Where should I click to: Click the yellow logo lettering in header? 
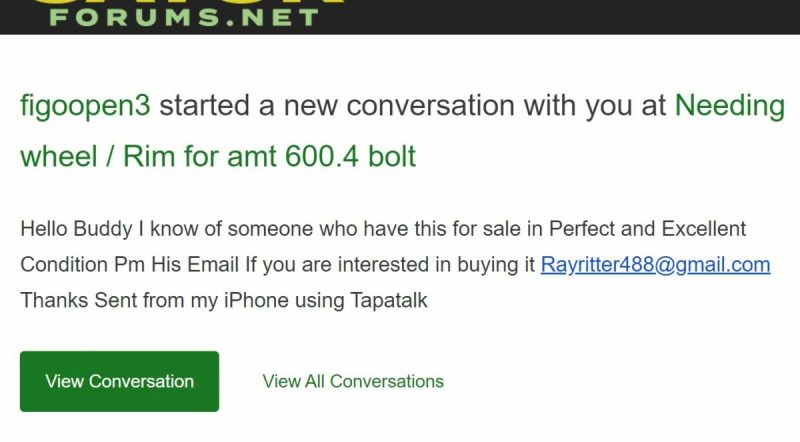coord(189,3)
